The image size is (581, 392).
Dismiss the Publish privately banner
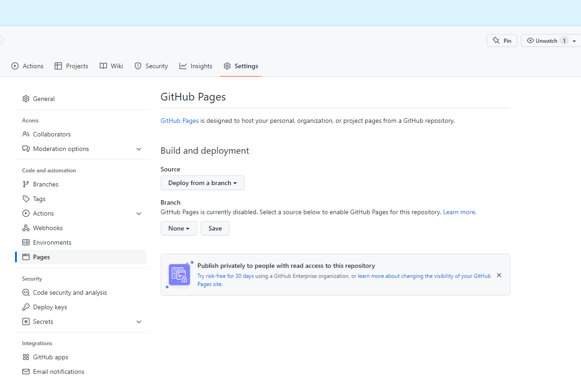(x=499, y=275)
